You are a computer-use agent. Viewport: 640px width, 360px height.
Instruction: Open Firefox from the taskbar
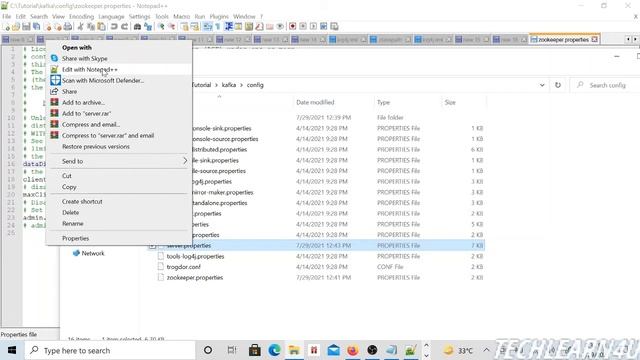click(x=353, y=350)
